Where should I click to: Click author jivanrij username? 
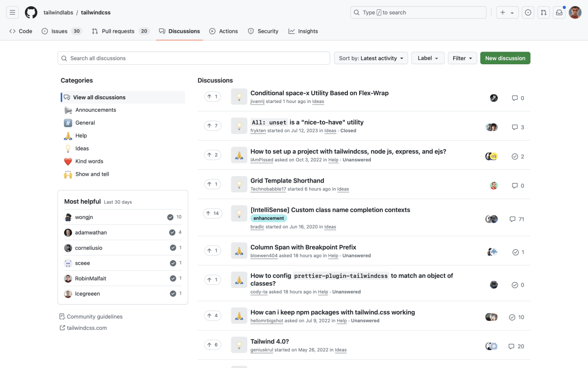(257, 102)
